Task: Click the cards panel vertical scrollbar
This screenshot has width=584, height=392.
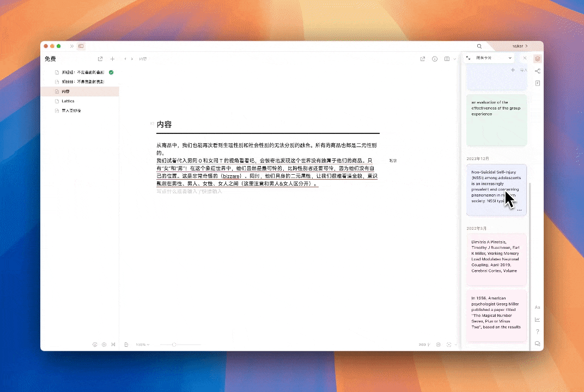Action: pos(530,266)
